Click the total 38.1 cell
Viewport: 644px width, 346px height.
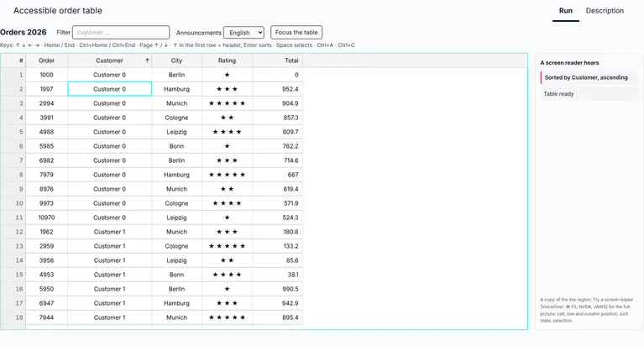point(277,275)
